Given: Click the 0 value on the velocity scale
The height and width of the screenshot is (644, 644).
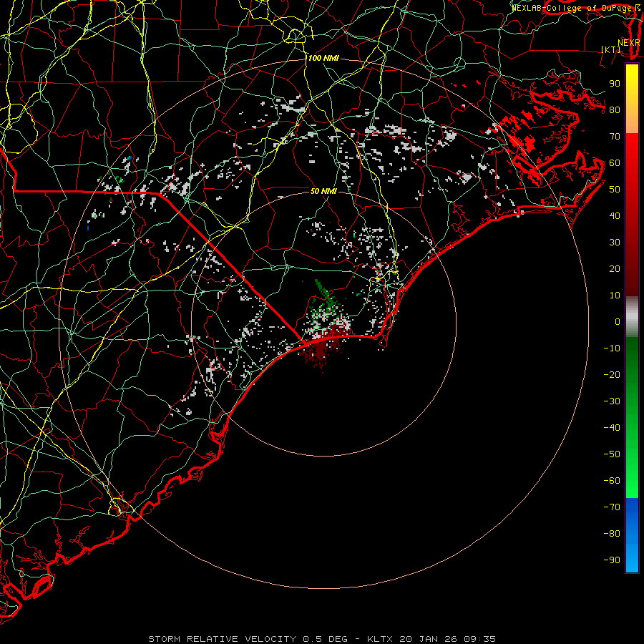Looking at the screenshot, I should coord(618,322).
